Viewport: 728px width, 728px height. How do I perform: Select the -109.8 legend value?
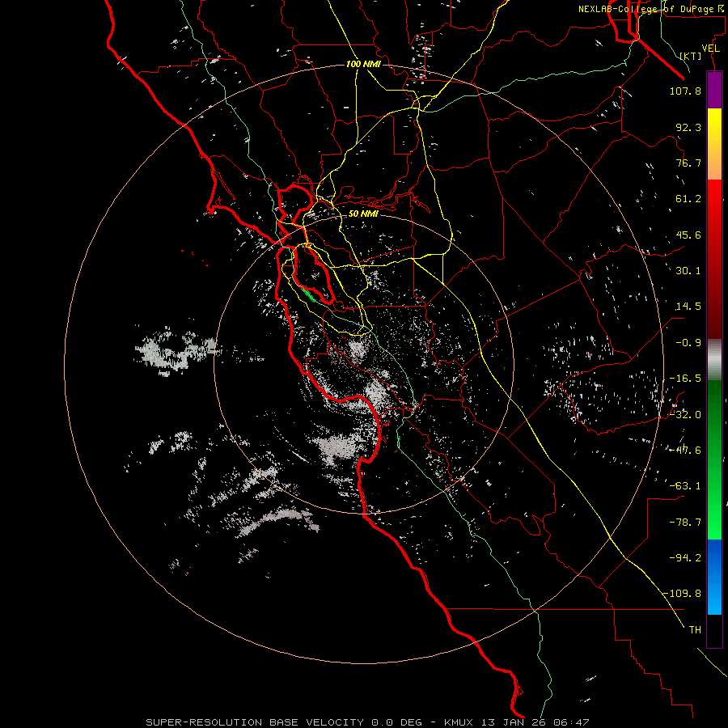point(683,594)
